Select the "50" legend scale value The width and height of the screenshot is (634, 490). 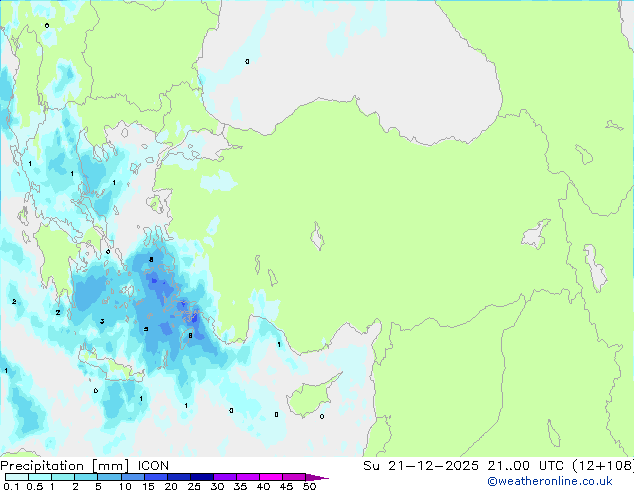(309, 486)
